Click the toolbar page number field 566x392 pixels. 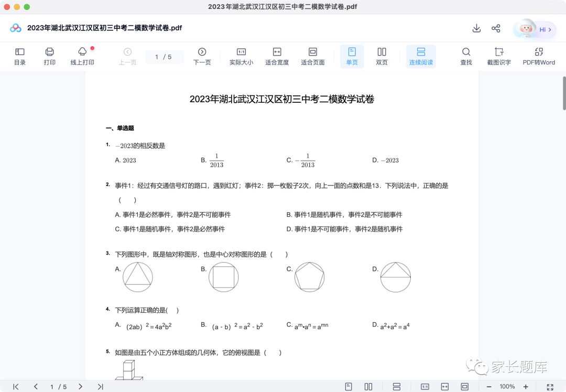tap(164, 57)
